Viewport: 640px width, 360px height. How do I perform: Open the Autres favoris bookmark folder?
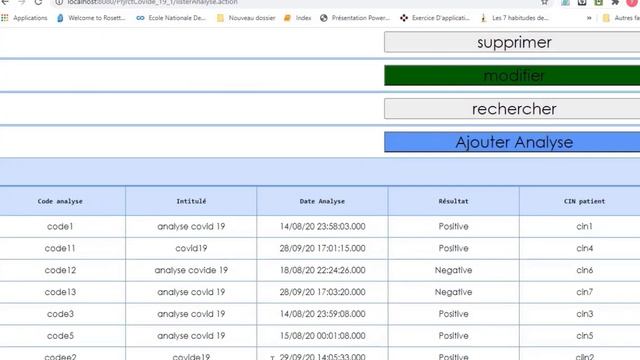point(621,18)
